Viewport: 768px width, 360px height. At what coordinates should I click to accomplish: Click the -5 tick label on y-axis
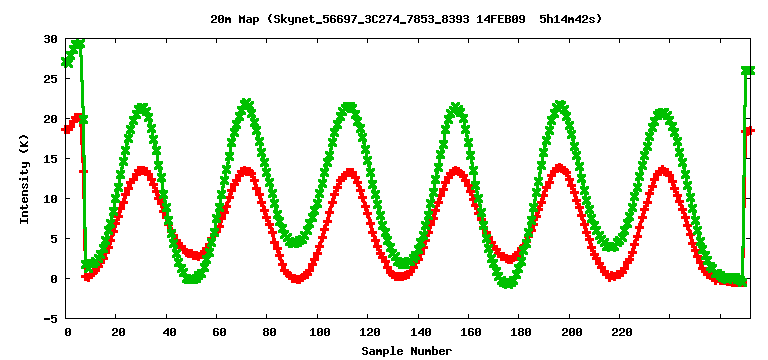tap(50, 318)
